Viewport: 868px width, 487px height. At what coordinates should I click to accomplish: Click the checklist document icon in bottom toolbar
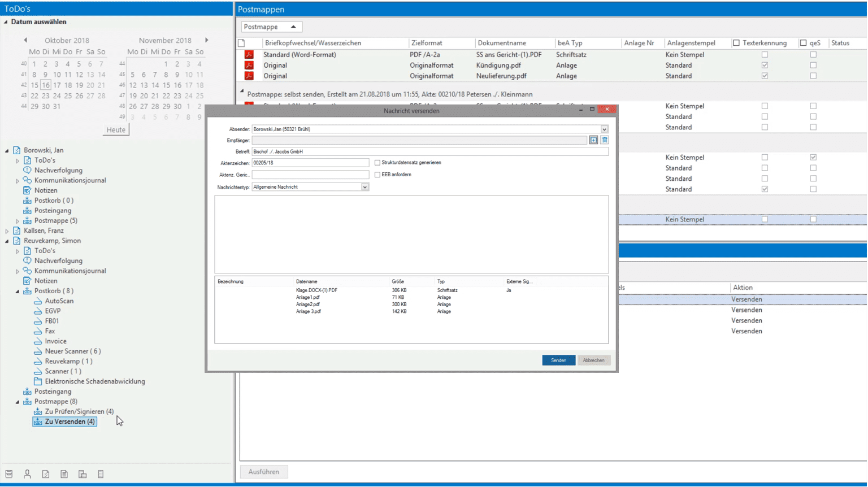(46, 475)
